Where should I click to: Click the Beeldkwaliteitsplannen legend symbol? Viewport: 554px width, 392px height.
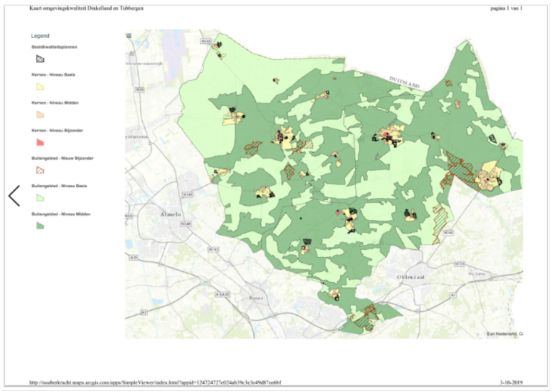point(39,59)
